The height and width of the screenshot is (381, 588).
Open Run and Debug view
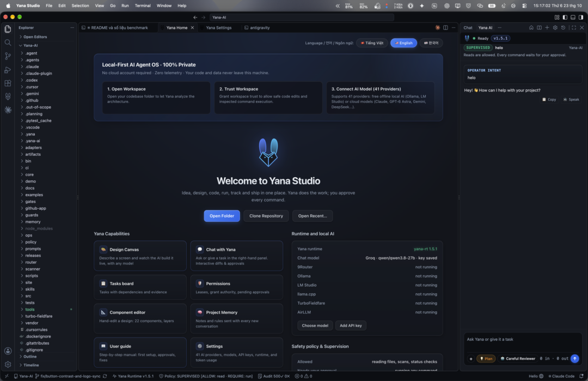coord(8,70)
